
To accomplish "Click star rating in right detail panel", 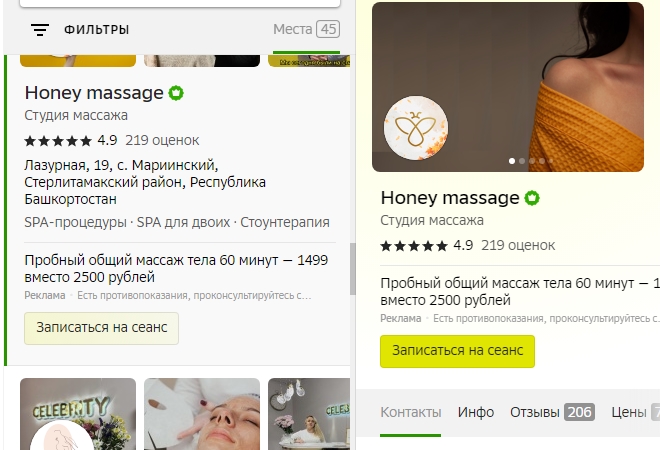I will [x=414, y=246].
